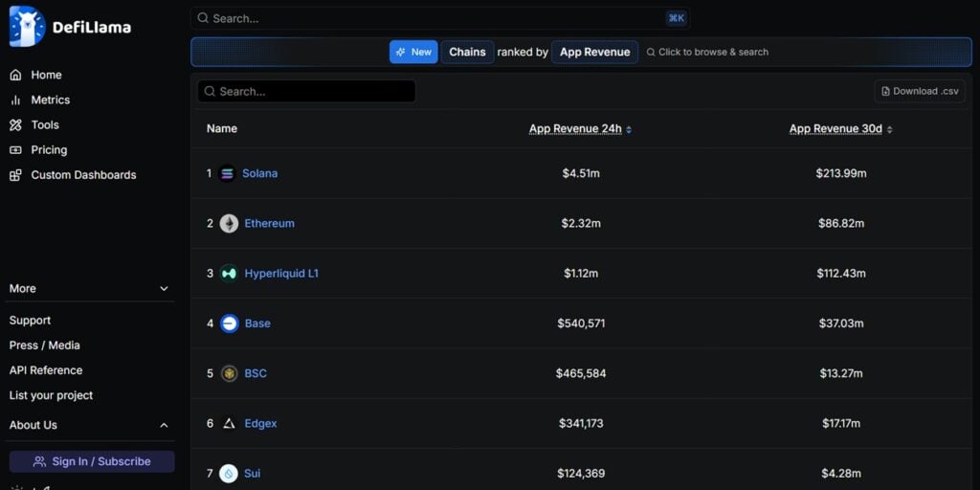Click the Metrics bar chart icon
Viewport: 980px width, 490px height.
[x=15, y=100]
